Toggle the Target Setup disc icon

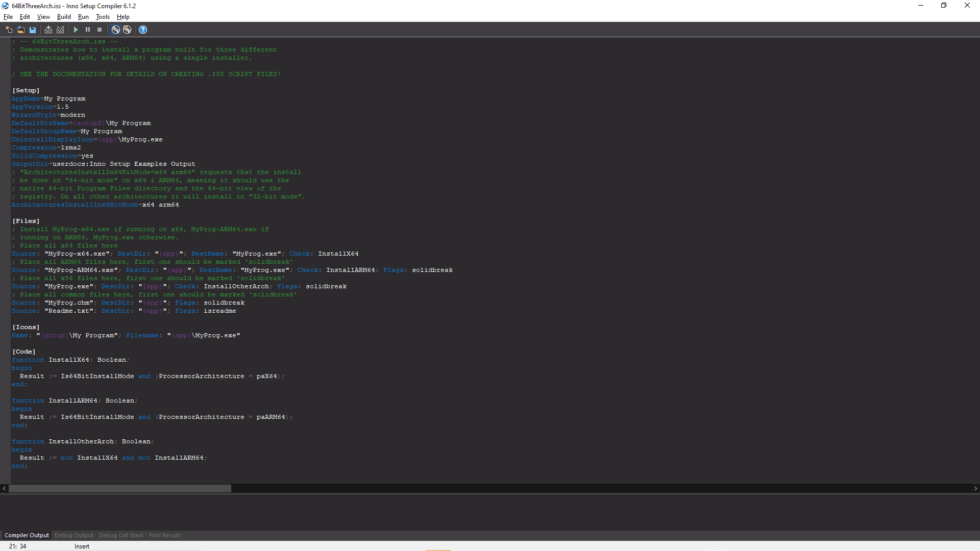coord(116,30)
